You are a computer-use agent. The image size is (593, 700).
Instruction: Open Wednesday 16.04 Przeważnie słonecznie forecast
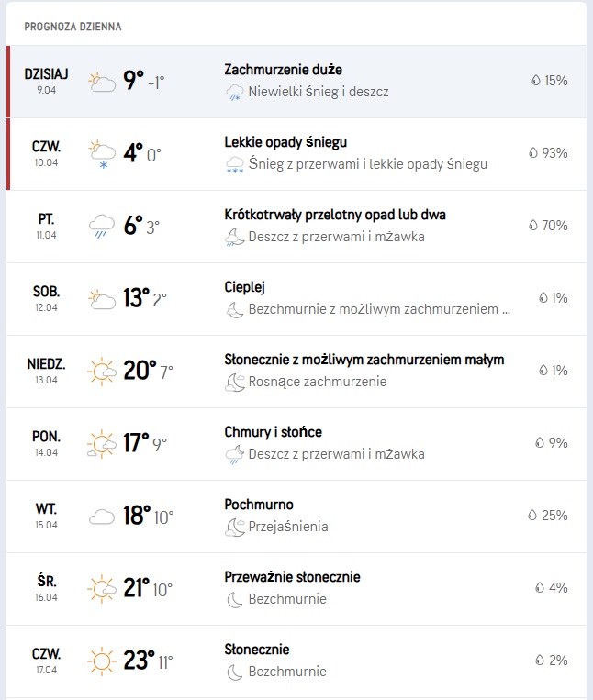pyautogui.click(x=296, y=588)
